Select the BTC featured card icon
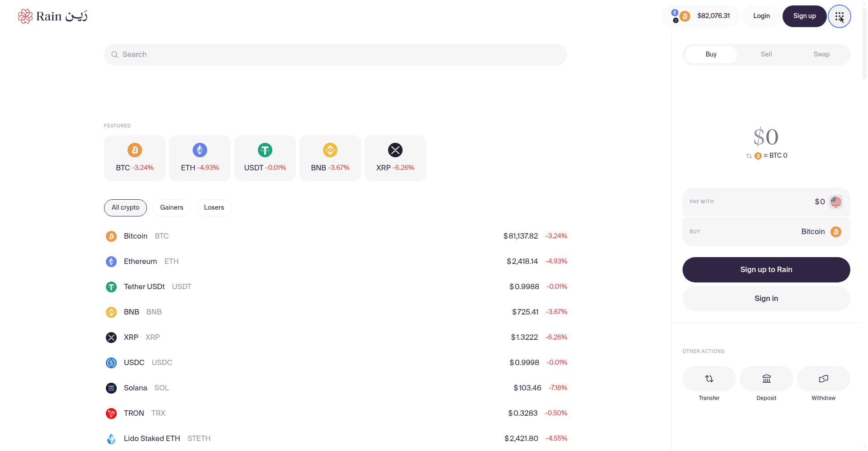Viewport: 868px width, 451px height. pyautogui.click(x=135, y=150)
